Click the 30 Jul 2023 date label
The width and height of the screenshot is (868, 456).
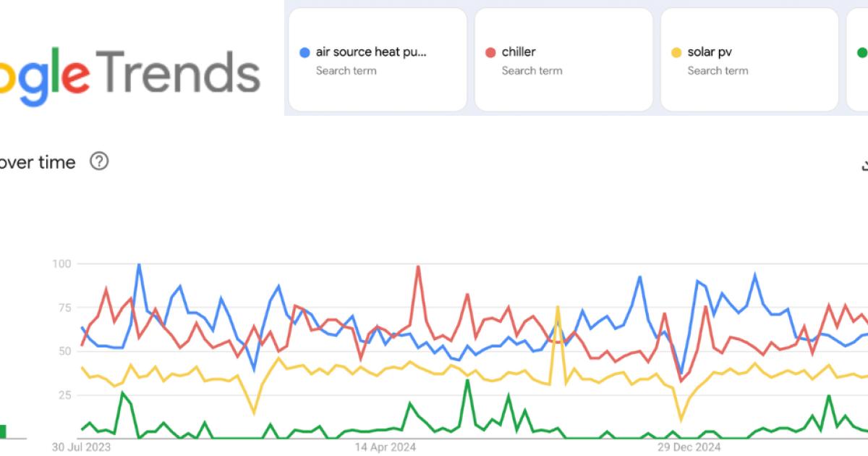tap(81, 447)
